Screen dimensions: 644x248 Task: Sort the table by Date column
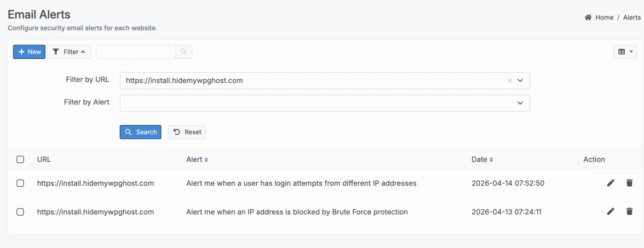click(482, 160)
